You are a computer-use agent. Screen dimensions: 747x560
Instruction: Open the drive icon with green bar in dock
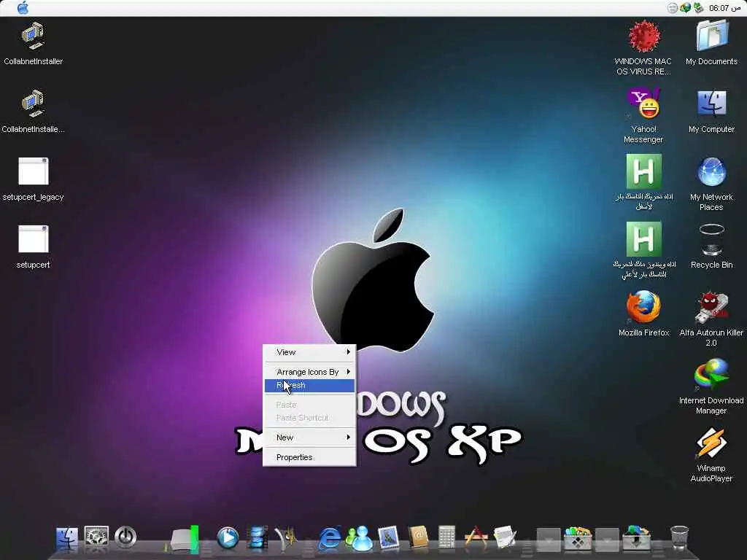pyautogui.click(x=185, y=539)
